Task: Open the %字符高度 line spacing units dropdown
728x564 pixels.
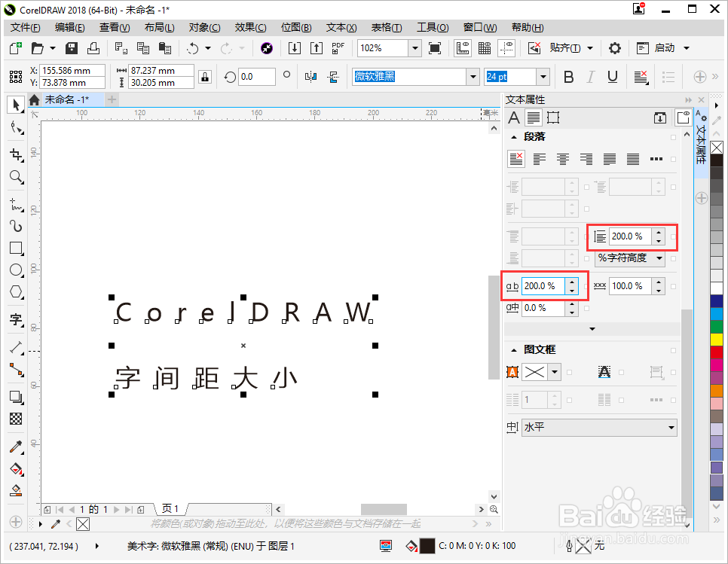Action: coord(630,258)
